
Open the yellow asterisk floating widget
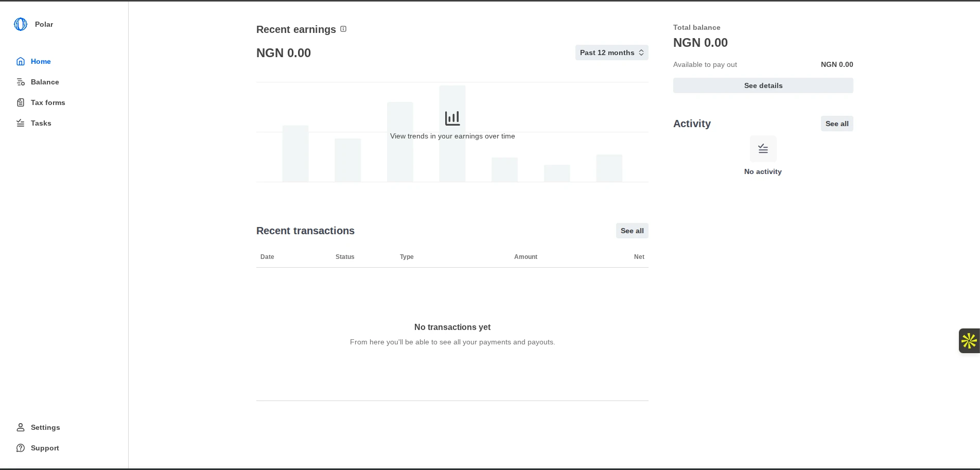969,341
